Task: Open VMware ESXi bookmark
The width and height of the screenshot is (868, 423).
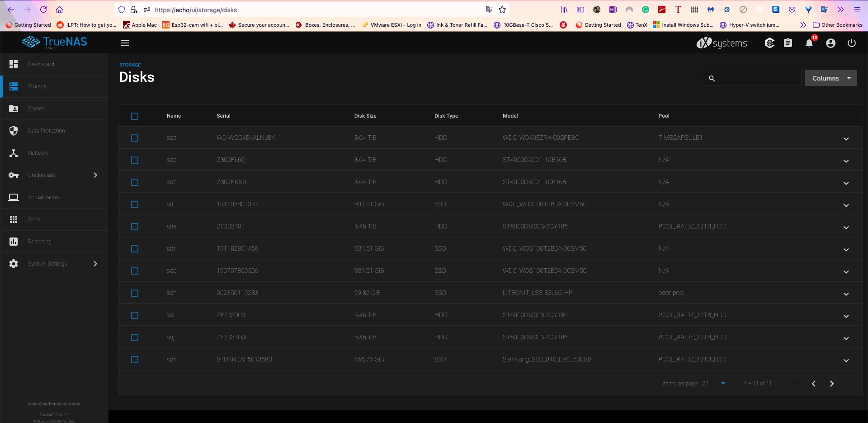Action: point(392,25)
